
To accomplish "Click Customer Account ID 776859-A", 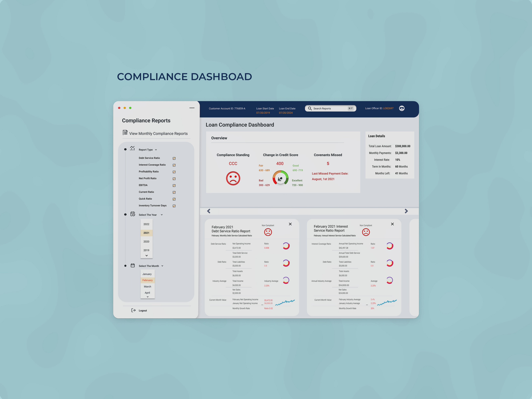I will [x=227, y=109].
